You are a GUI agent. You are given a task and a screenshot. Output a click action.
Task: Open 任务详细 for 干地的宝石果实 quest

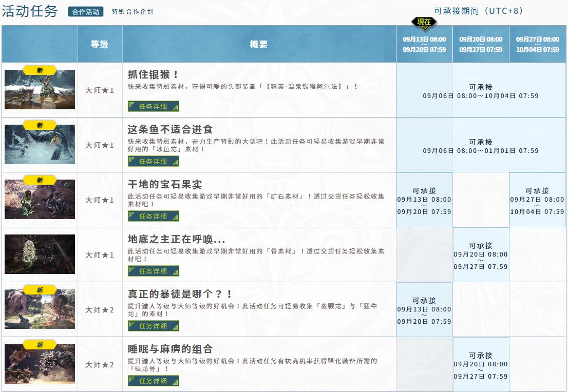(154, 216)
